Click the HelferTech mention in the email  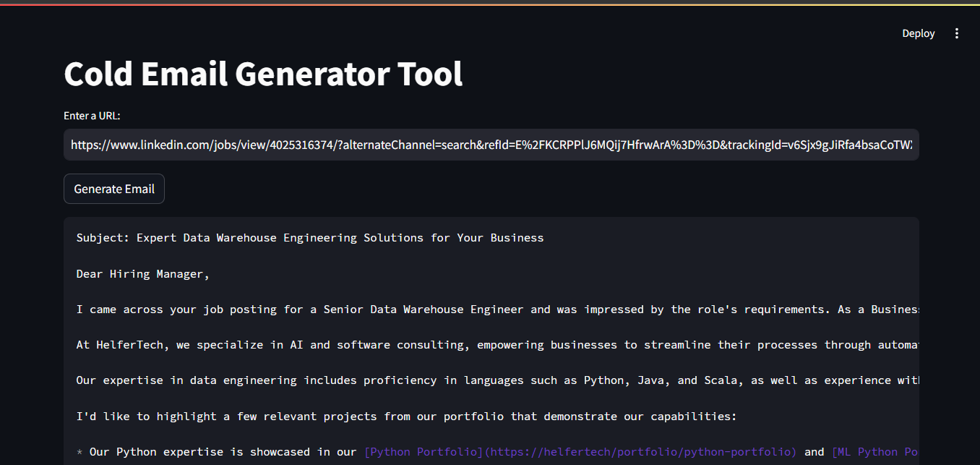tap(117, 344)
